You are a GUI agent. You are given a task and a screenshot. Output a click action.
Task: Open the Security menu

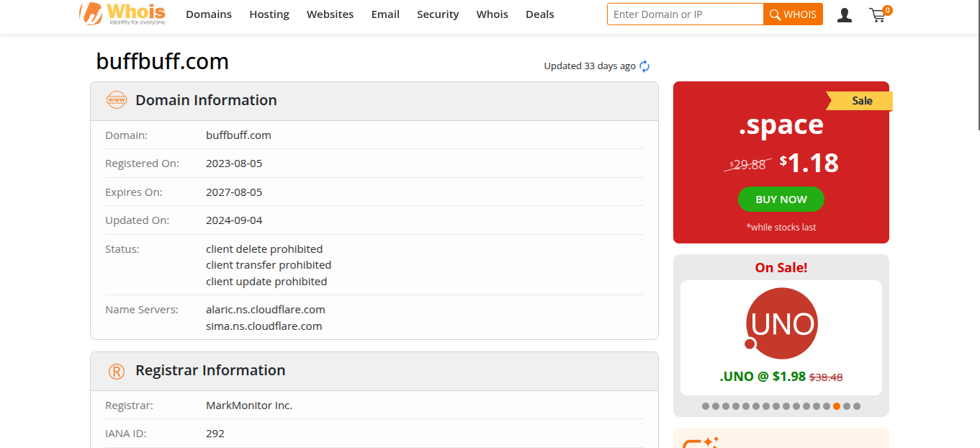tap(438, 14)
